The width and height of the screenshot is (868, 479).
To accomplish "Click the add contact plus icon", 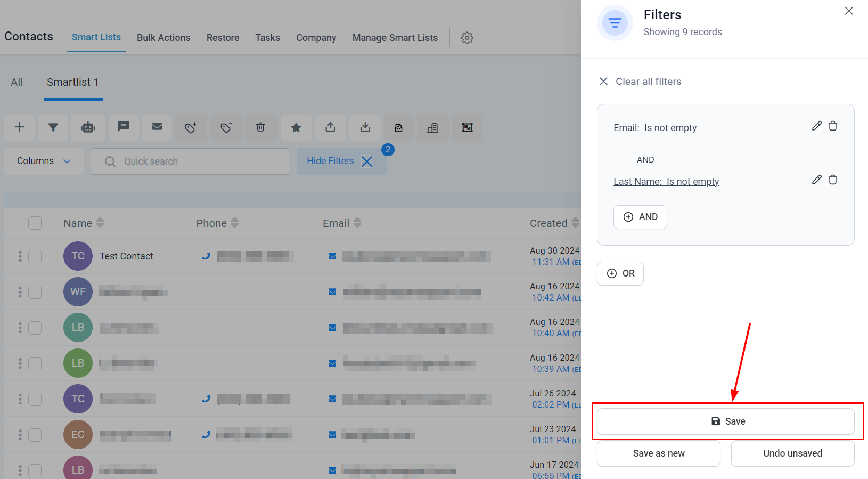I will coord(20,127).
